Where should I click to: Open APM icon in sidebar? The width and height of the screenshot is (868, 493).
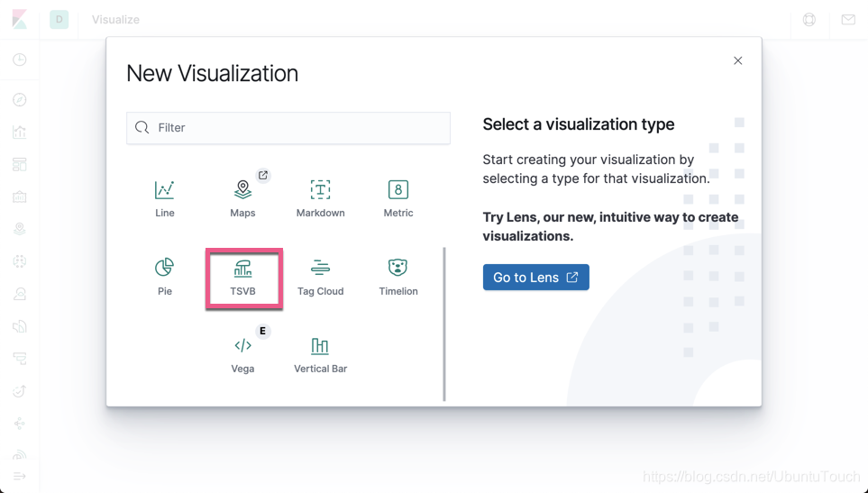point(19,359)
